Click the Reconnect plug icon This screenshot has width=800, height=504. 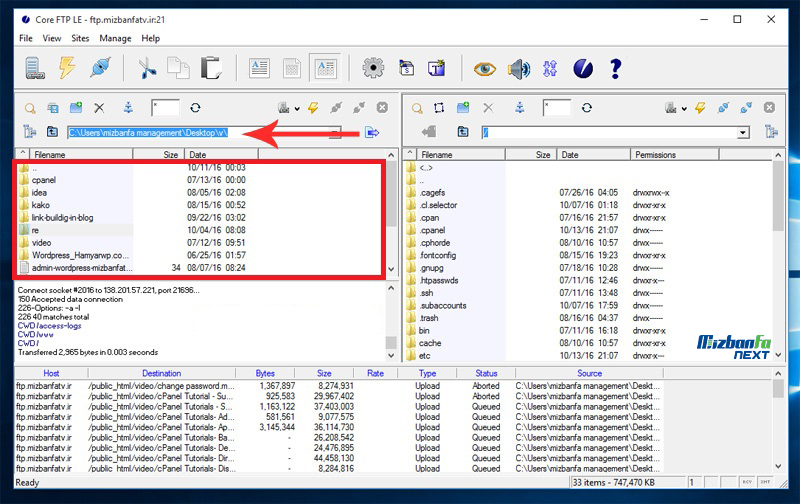click(x=101, y=68)
